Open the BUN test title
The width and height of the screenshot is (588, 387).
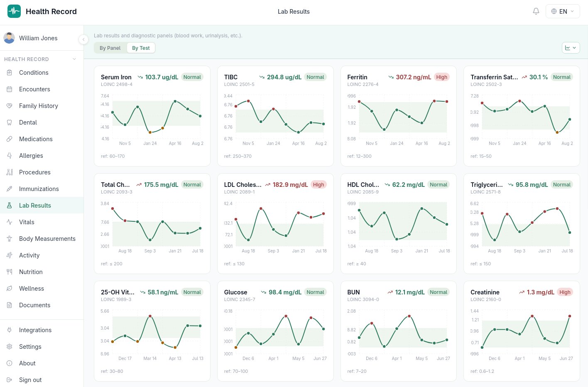[353, 292]
